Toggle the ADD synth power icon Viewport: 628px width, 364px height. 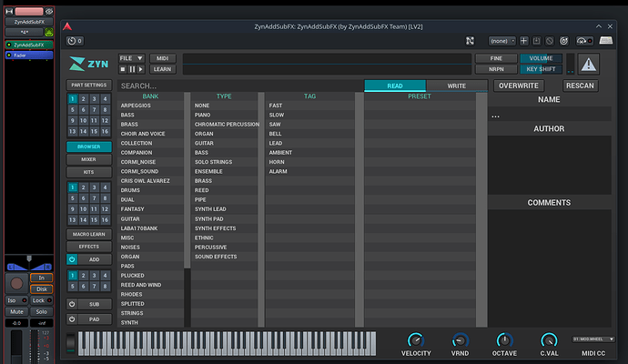[x=73, y=259]
